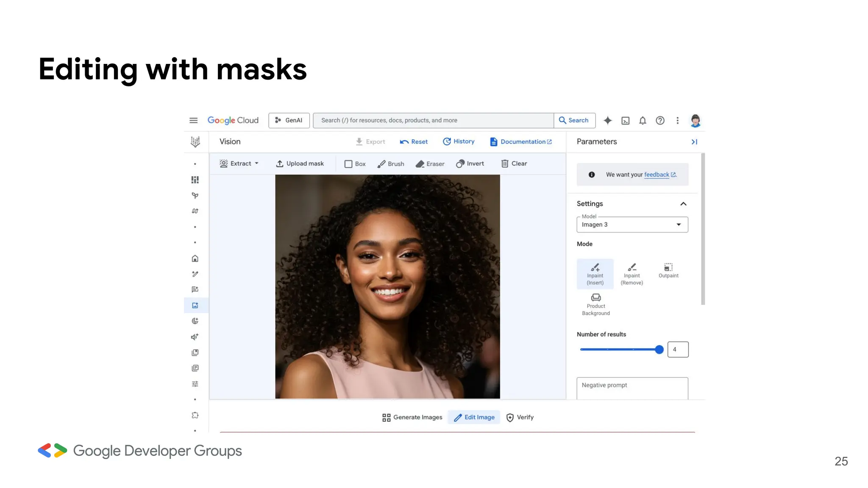Select Inpaint (Remove) mode
Screen dimensions: 868x488
click(632, 274)
